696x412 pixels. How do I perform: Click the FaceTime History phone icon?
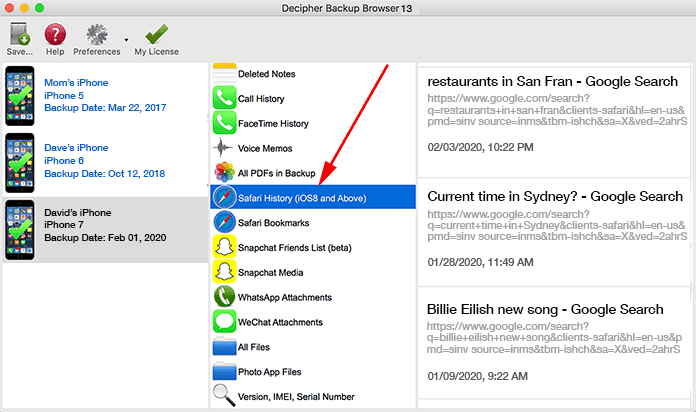(225, 123)
